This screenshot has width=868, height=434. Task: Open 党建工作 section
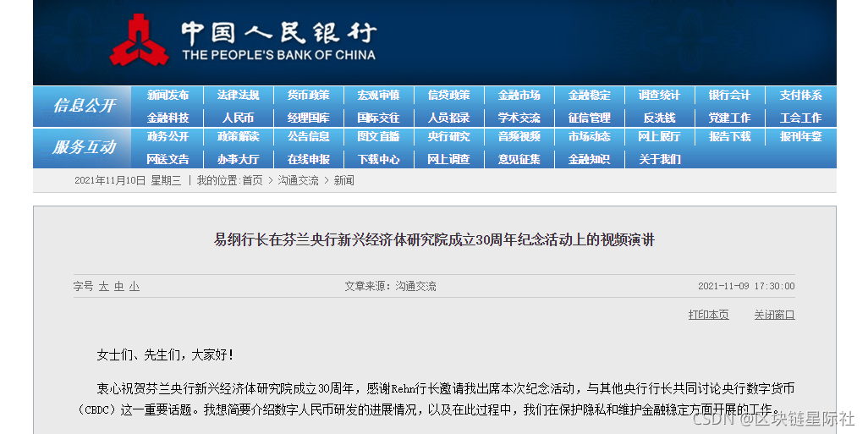click(x=729, y=118)
